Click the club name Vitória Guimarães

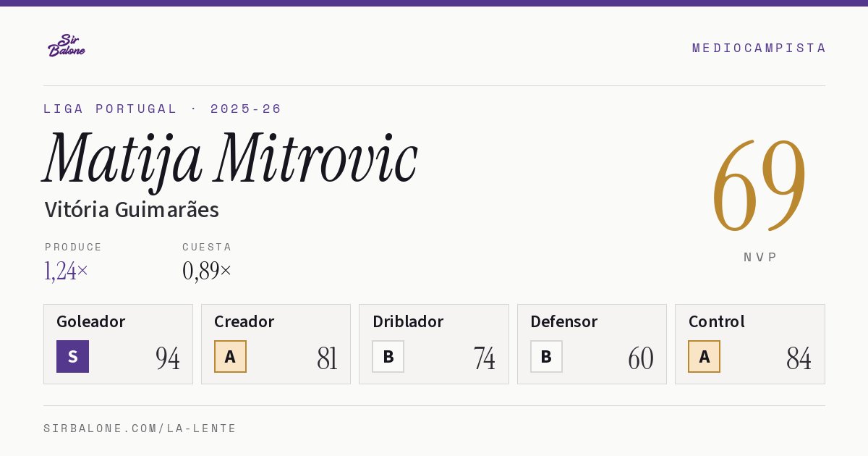tap(132, 210)
